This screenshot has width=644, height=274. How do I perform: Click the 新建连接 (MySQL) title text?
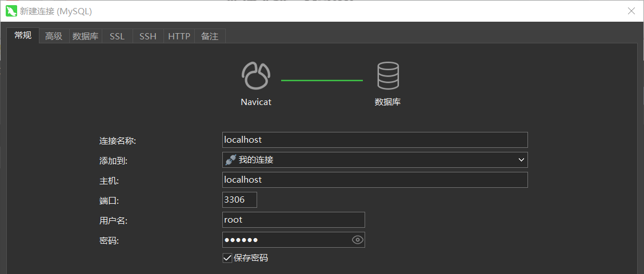point(56,11)
